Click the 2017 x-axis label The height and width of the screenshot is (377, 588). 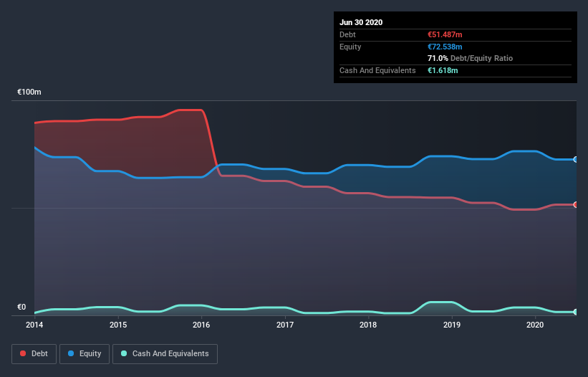pyautogui.click(x=285, y=325)
